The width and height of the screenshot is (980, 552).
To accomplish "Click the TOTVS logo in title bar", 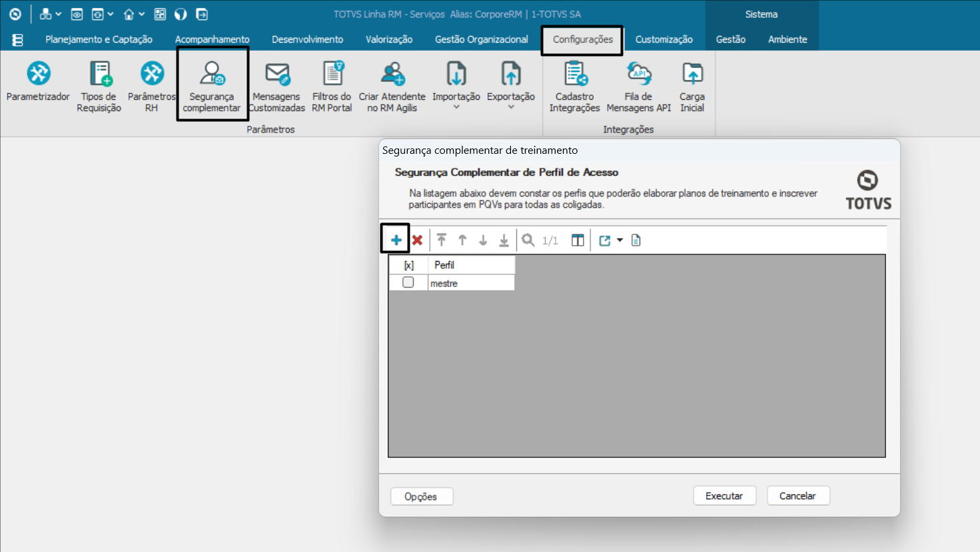I will pyautogui.click(x=15, y=14).
